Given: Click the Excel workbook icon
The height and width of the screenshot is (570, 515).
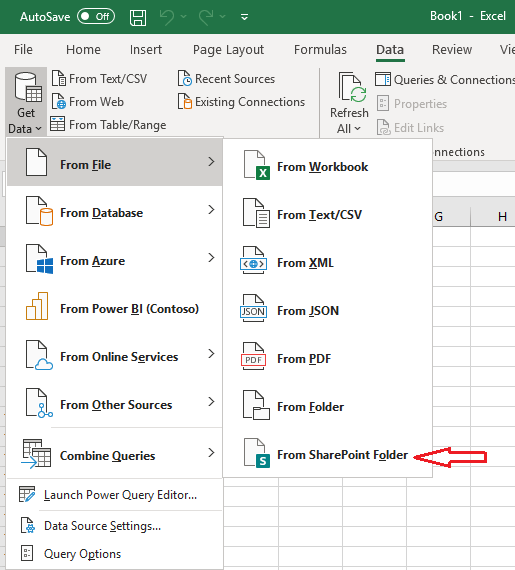Looking at the screenshot, I should pyautogui.click(x=257, y=165).
